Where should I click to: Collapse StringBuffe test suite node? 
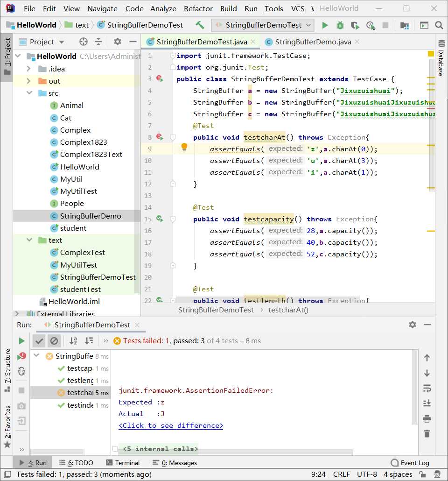tap(36, 356)
